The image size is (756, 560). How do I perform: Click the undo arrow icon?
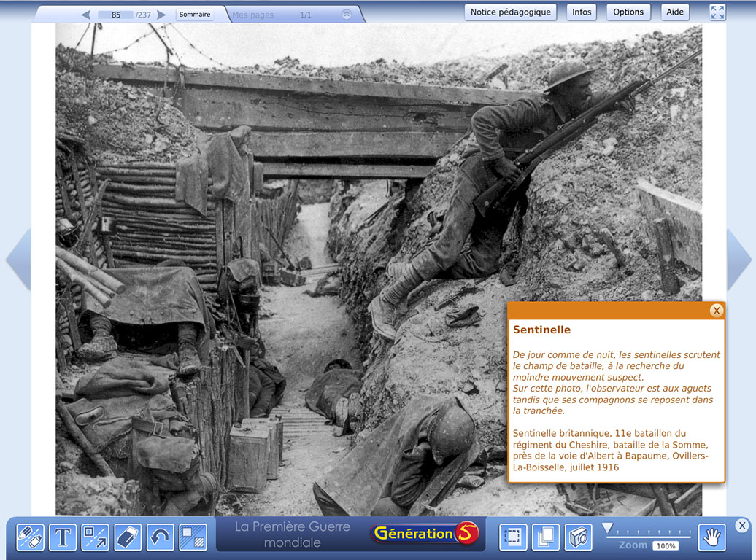point(161,537)
